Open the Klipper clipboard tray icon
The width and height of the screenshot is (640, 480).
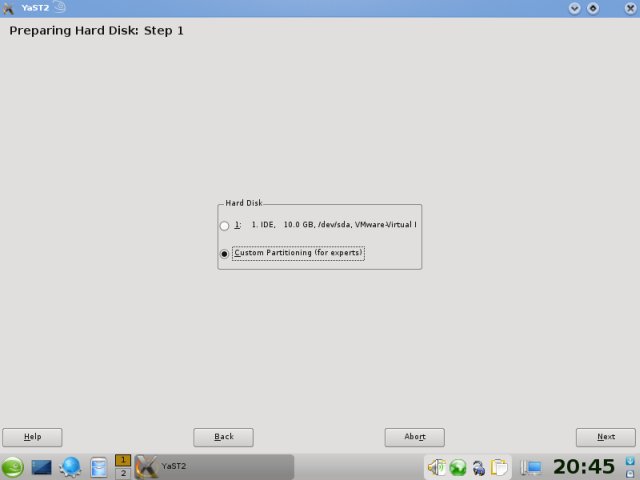click(499, 467)
